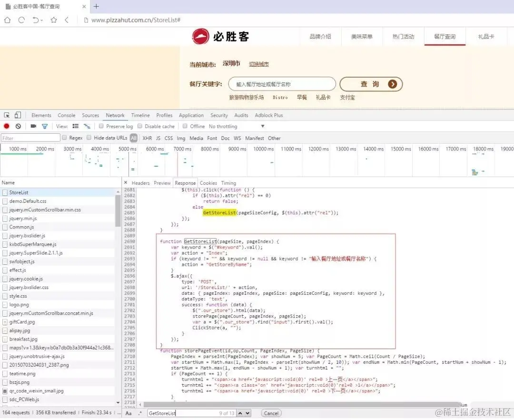Click the undo/restore arrow icon in browser toolbar

(36, 20)
